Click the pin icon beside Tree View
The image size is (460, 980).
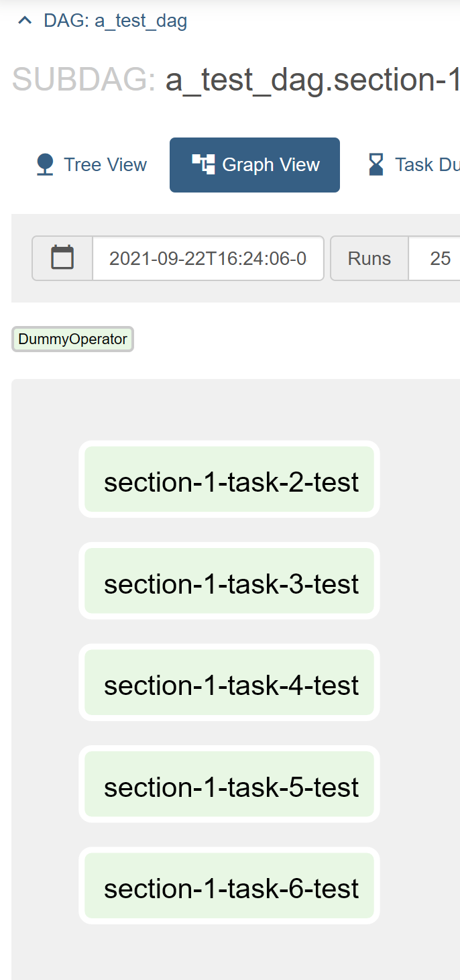click(x=44, y=164)
